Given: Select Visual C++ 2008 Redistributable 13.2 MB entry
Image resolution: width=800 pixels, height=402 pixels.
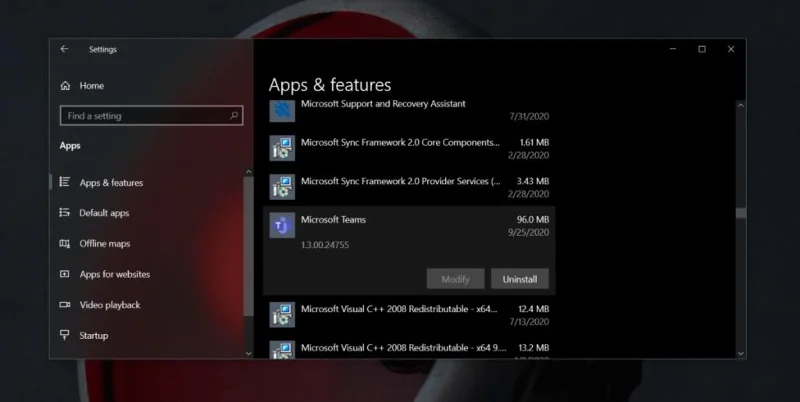Looking at the screenshot, I should click(x=409, y=347).
